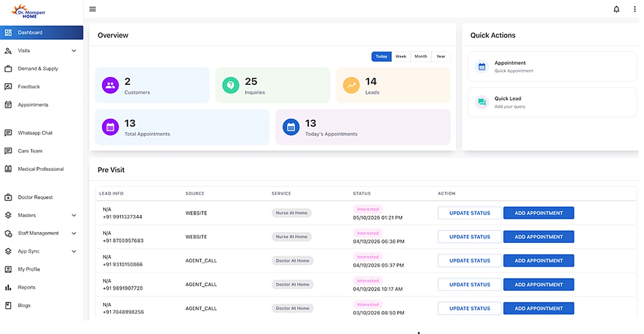
Task: Click the Dashboard grid icon
Action: (8, 33)
